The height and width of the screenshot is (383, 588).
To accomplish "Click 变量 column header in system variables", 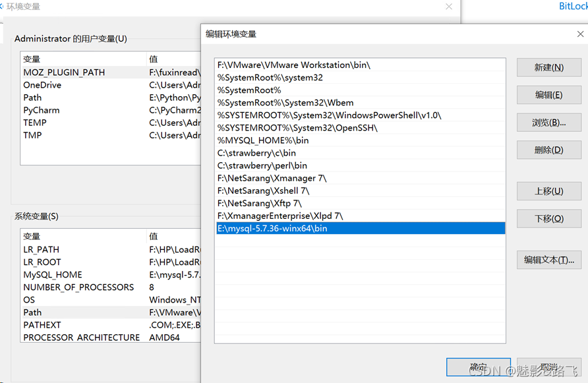I will [83, 237].
